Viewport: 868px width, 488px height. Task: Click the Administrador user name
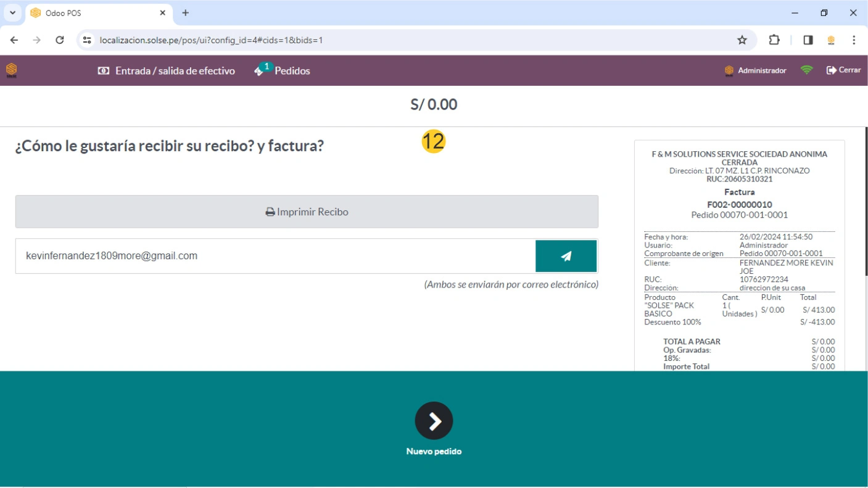[x=761, y=71]
